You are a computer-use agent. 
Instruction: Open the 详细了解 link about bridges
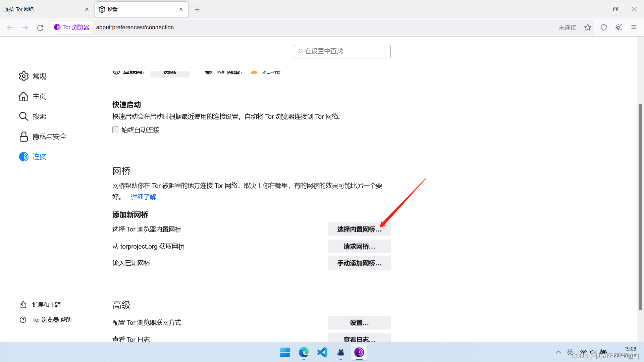coord(143,197)
